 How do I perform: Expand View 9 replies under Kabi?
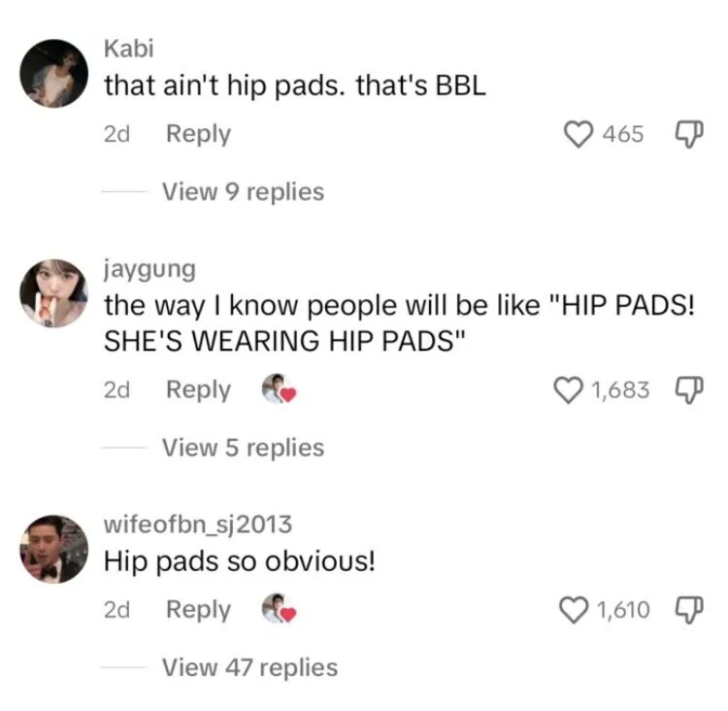243,191
